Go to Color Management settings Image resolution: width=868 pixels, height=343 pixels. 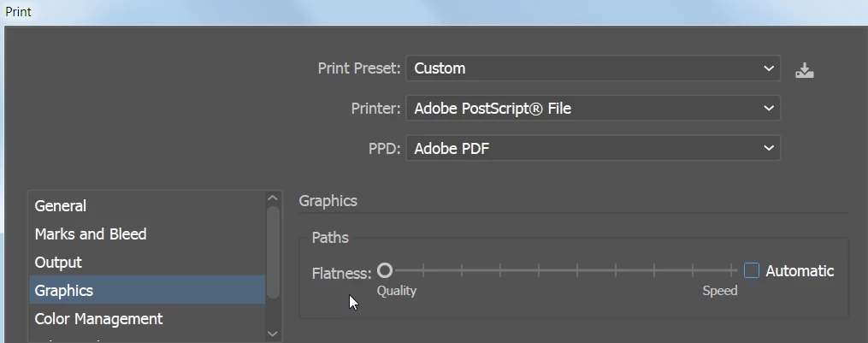98,319
